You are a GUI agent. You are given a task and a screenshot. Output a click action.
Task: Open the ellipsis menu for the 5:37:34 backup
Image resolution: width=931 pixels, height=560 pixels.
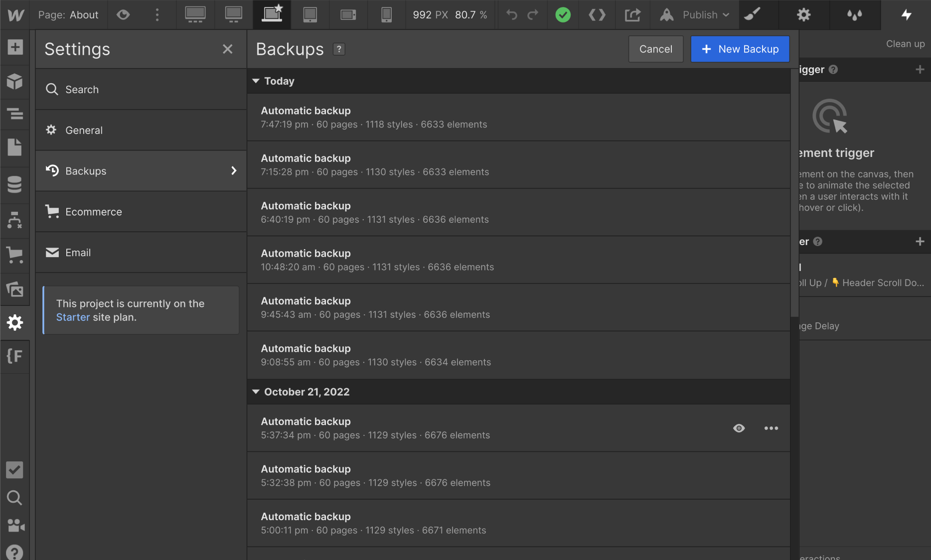click(x=771, y=428)
